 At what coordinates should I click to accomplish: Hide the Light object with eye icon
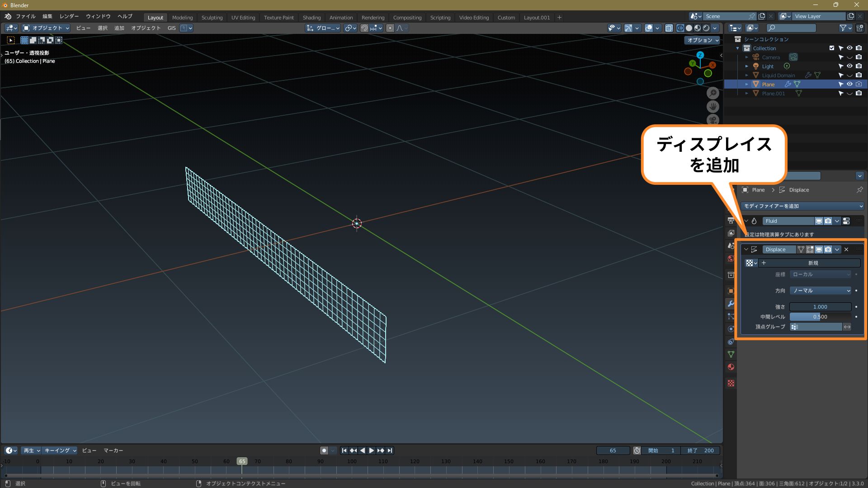(x=849, y=66)
